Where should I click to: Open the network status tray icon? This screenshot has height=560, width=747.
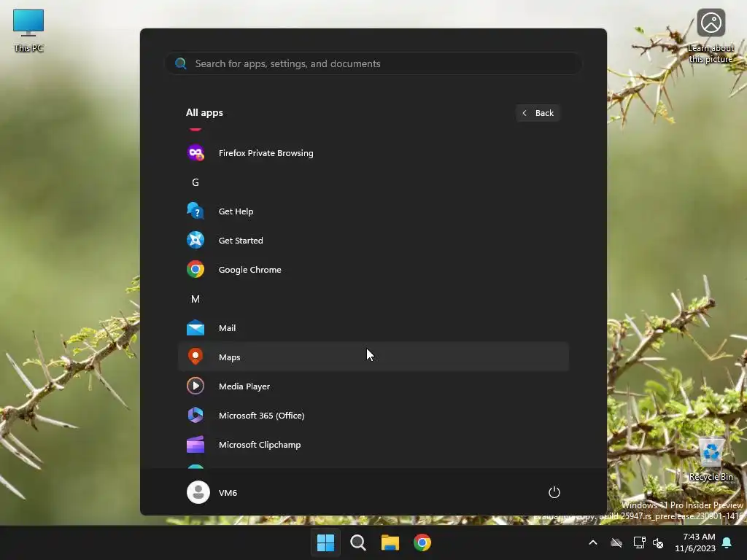[639, 542]
